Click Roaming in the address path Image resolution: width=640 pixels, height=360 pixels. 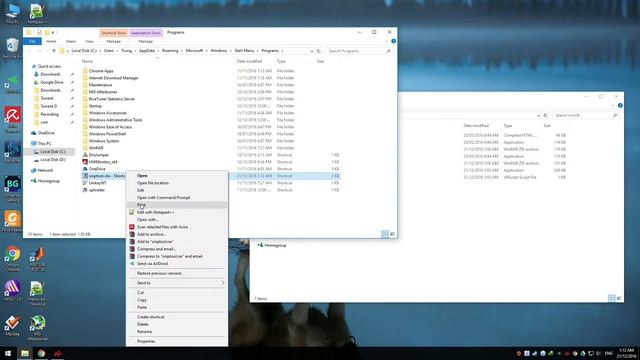click(170, 51)
